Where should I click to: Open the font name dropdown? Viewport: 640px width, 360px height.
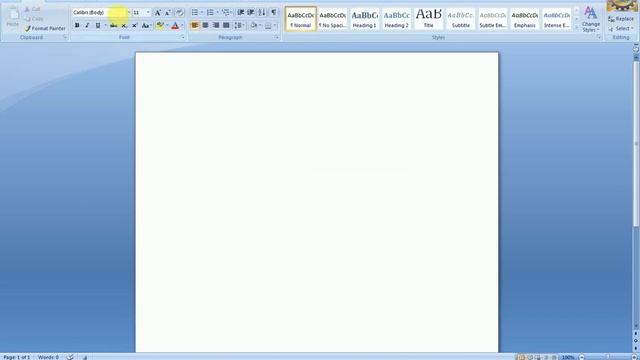pyautogui.click(x=128, y=13)
